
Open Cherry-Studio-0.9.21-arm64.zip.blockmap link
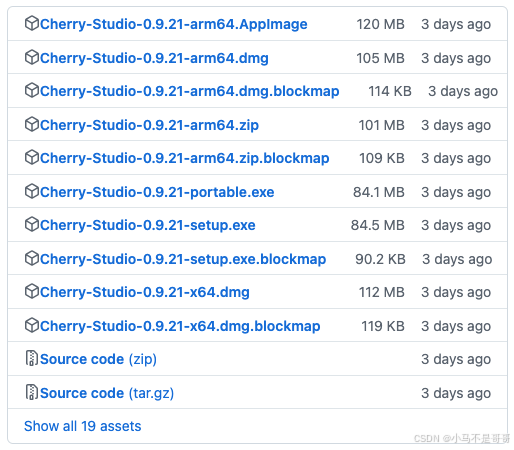point(185,158)
